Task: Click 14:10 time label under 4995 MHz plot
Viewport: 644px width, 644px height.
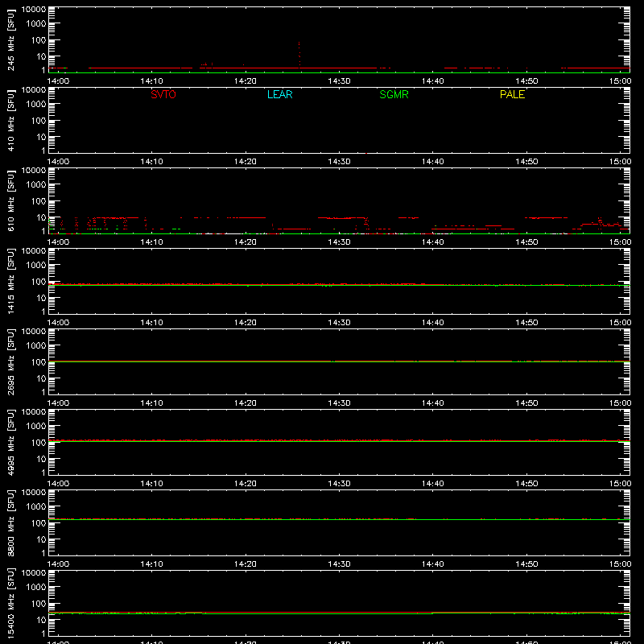Action: pos(151,484)
